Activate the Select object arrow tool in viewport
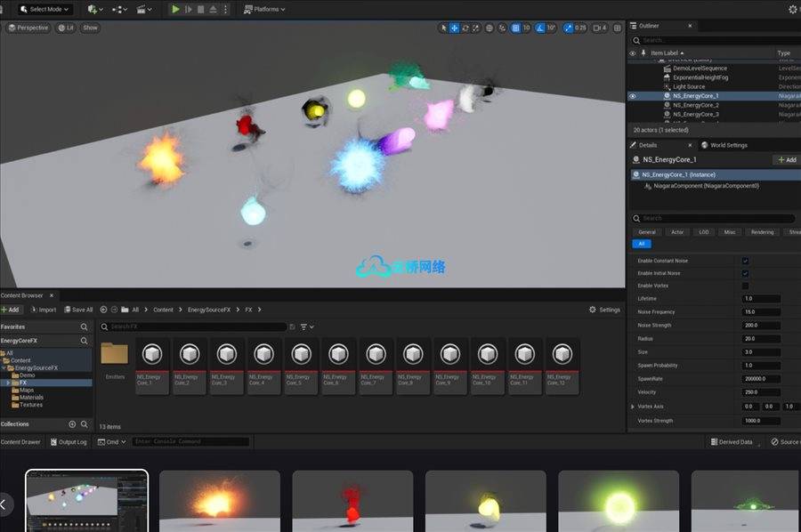This screenshot has width=801, height=532. (x=443, y=28)
